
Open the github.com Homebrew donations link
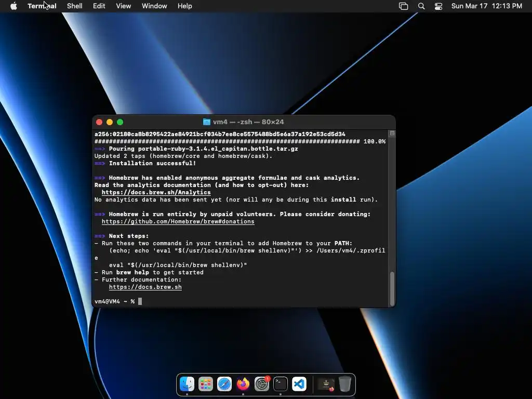pyautogui.click(x=178, y=221)
